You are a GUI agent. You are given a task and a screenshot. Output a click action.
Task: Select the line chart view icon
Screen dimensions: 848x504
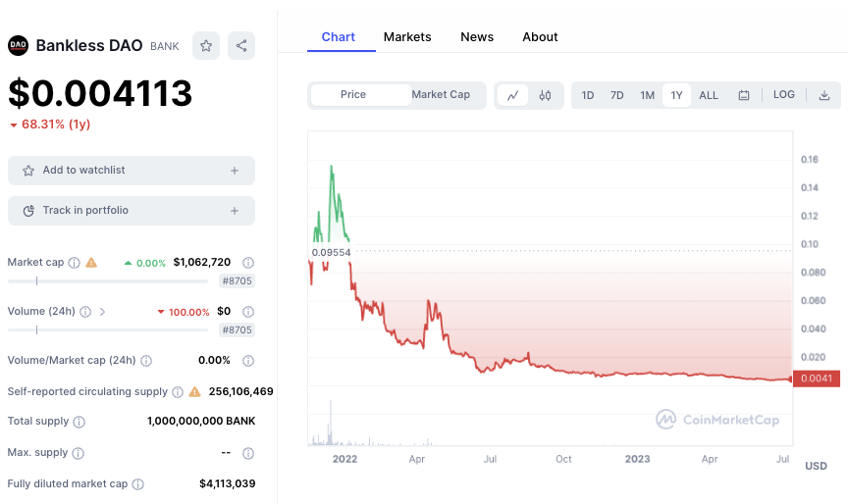[x=512, y=96]
